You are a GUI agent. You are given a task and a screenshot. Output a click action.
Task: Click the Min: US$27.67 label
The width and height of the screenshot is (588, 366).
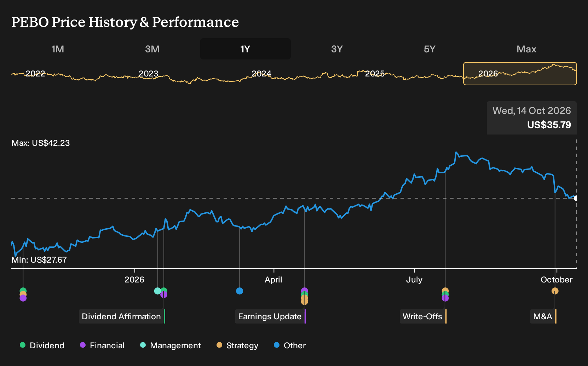tap(39, 260)
